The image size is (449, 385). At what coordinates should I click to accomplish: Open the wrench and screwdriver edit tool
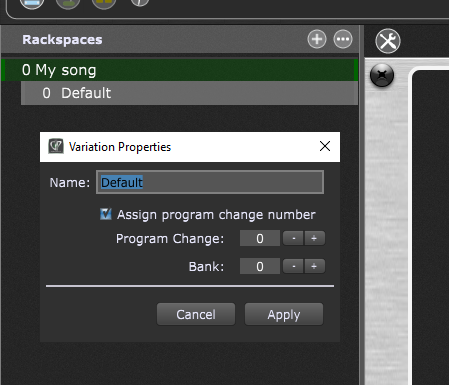(388, 41)
